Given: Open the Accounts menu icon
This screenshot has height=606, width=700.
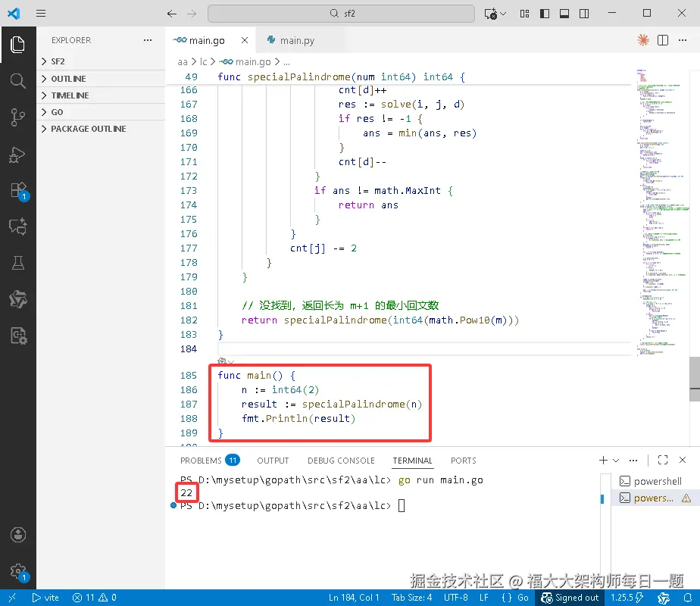Looking at the screenshot, I should (x=17, y=535).
